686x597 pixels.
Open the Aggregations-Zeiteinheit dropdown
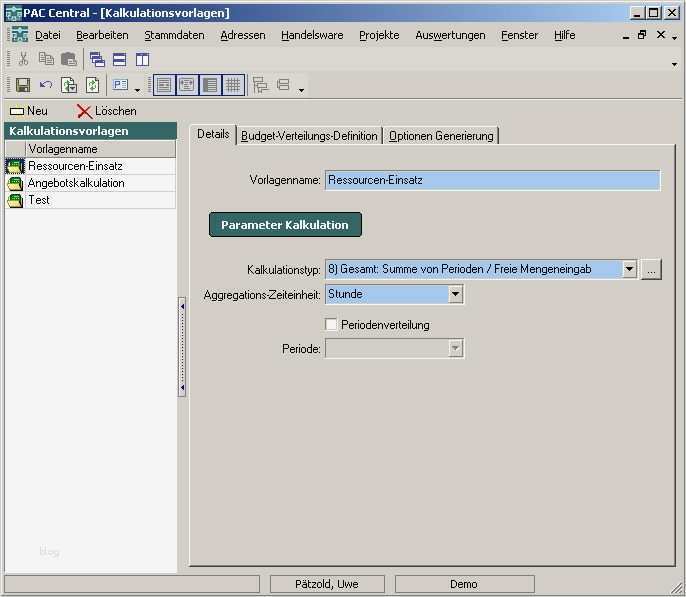click(455, 294)
